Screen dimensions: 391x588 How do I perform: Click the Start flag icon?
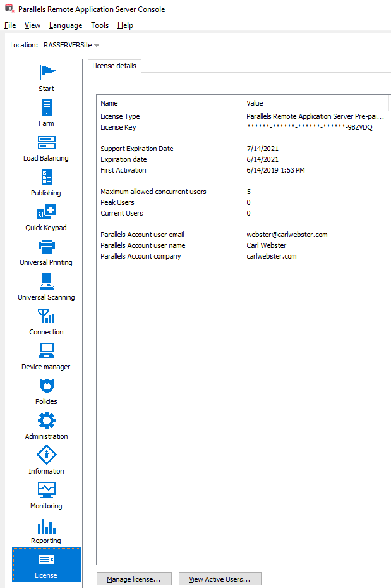[46, 78]
